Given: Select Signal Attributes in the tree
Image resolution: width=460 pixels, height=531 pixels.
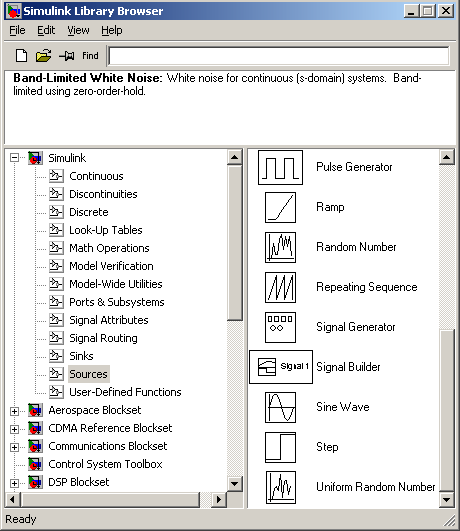Looking at the screenshot, I should click(x=109, y=320).
